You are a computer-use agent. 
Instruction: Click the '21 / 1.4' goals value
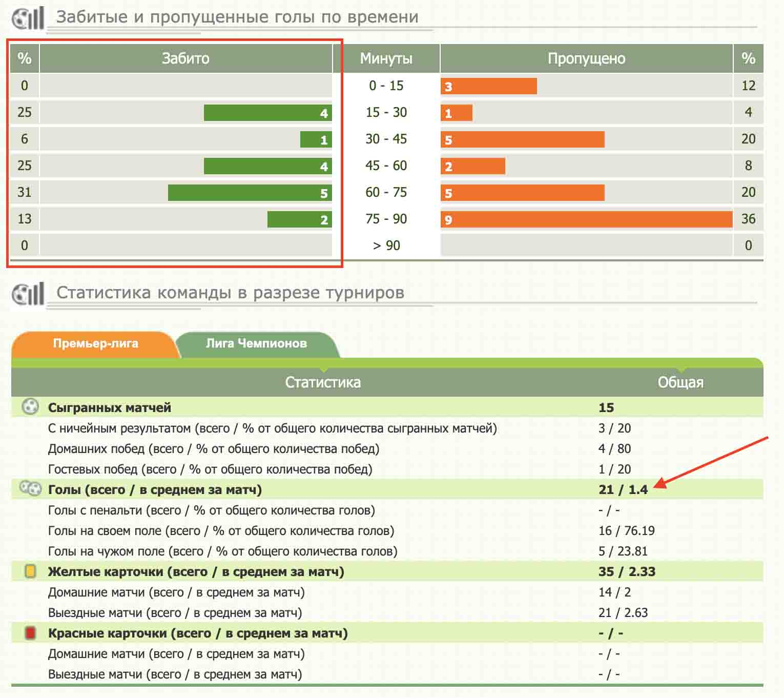click(623, 489)
